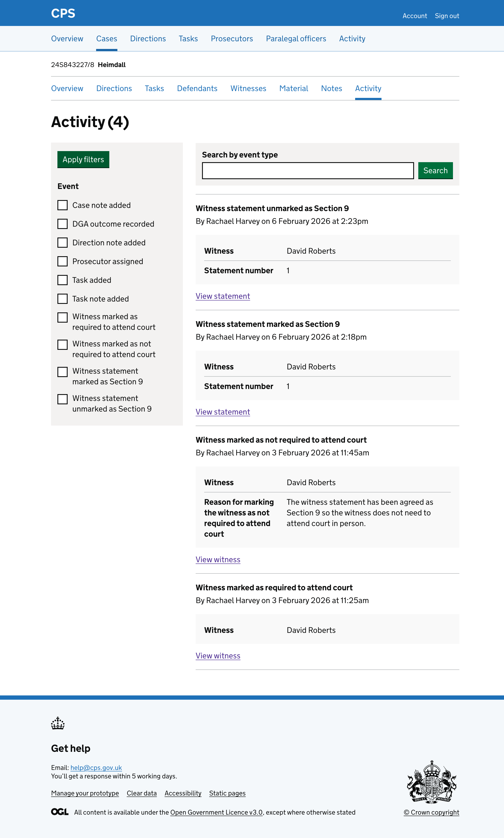Open the Witnesses tab for this case
The width and height of the screenshot is (504, 838).
tap(248, 88)
